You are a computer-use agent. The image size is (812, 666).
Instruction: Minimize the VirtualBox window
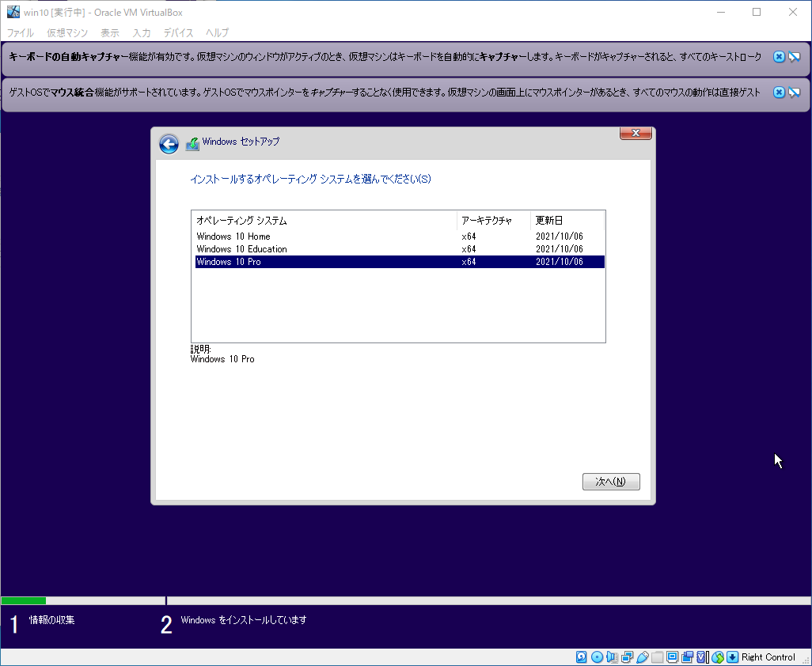721,12
